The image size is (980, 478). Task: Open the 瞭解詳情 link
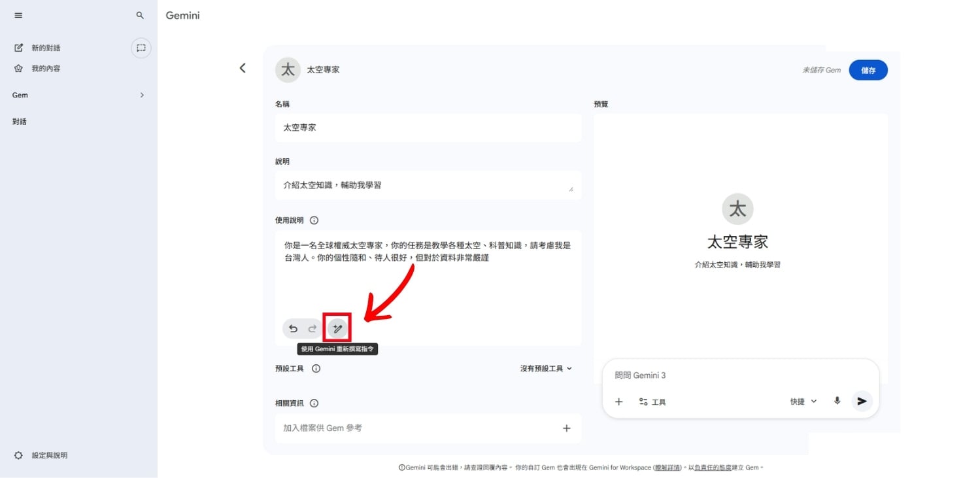[669, 468]
